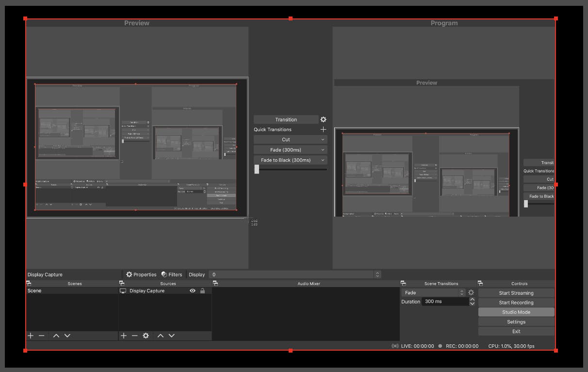The width and height of the screenshot is (588, 372).
Task: Click the transition T-bar slider handle
Action: [257, 169]
